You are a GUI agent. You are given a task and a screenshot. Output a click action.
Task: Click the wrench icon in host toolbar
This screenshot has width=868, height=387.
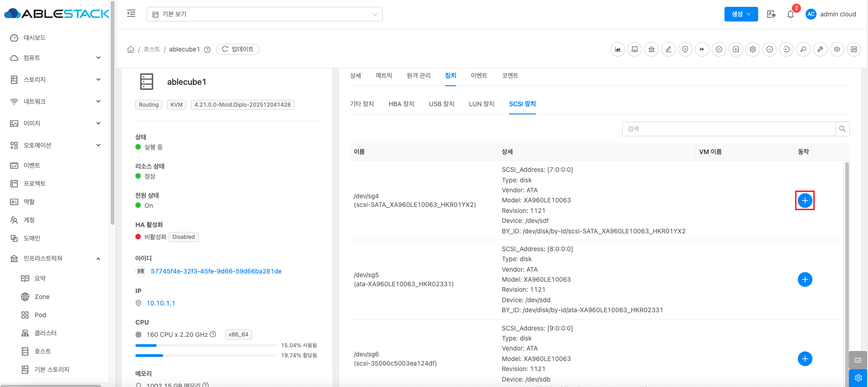(x=820, y=49)
